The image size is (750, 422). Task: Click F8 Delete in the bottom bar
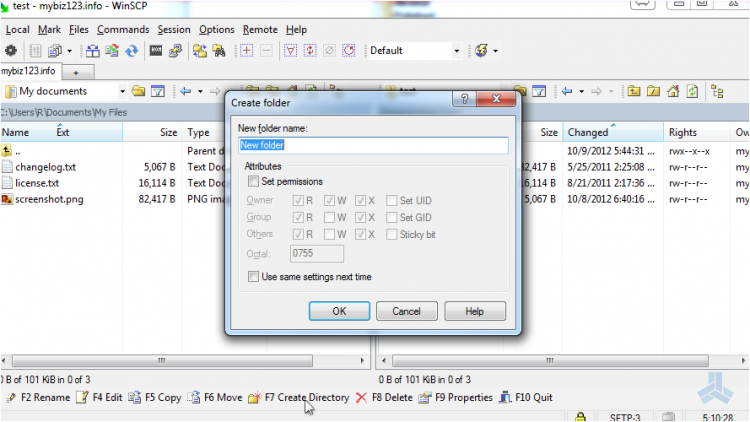(x=385, y=398)
